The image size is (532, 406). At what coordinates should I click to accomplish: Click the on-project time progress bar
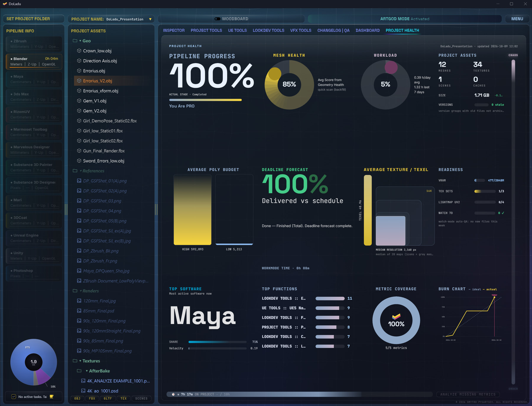300,394
